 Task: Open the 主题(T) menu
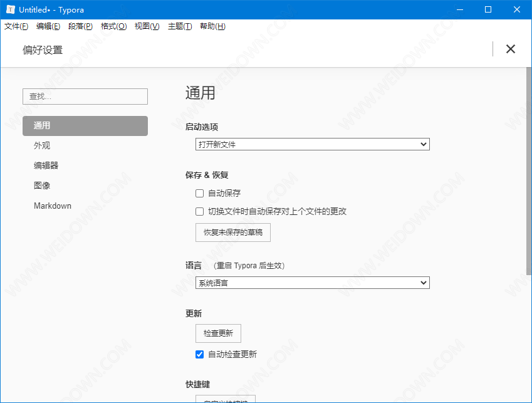pos(180,26)
